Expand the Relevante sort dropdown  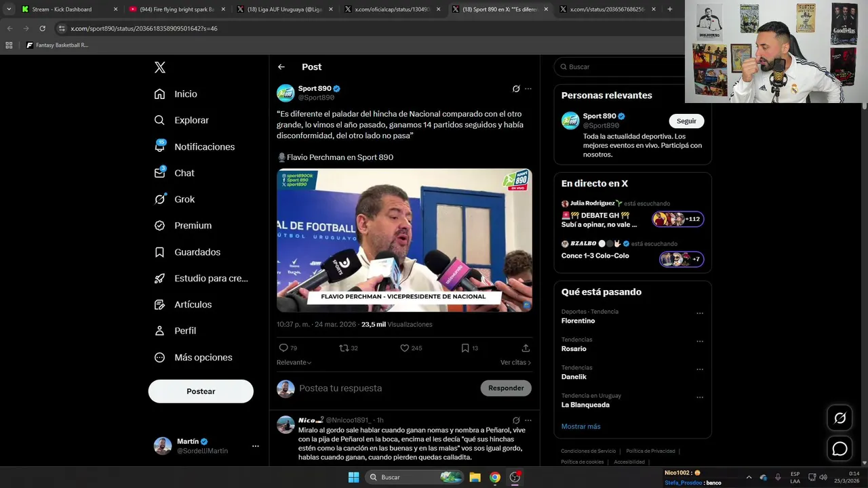click(294, 363)
